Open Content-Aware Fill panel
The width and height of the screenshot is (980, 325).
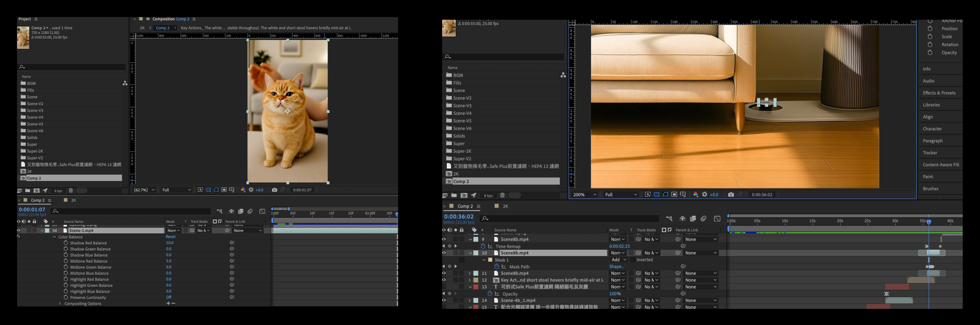941,165
